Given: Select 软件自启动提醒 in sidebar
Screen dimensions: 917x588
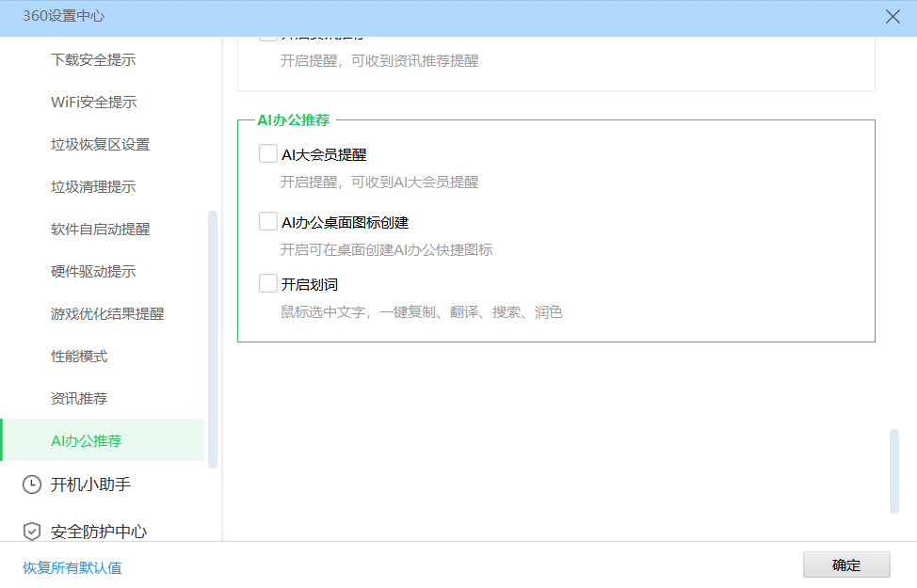Looking at the screenshot, I should [100, 230].
